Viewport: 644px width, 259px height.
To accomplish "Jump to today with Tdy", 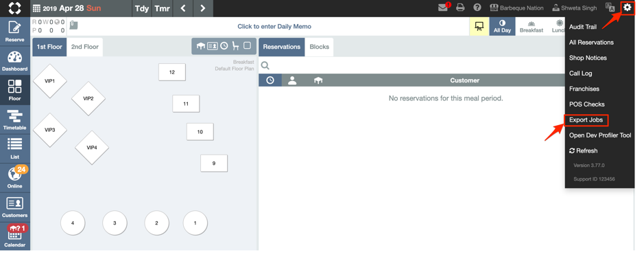I will click(142, 8).
